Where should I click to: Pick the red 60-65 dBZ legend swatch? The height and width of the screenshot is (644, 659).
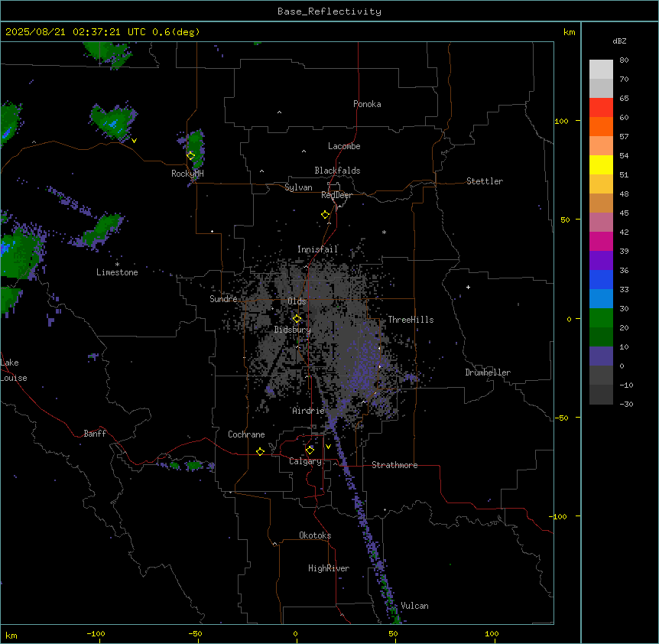click(x=601, y=107)
